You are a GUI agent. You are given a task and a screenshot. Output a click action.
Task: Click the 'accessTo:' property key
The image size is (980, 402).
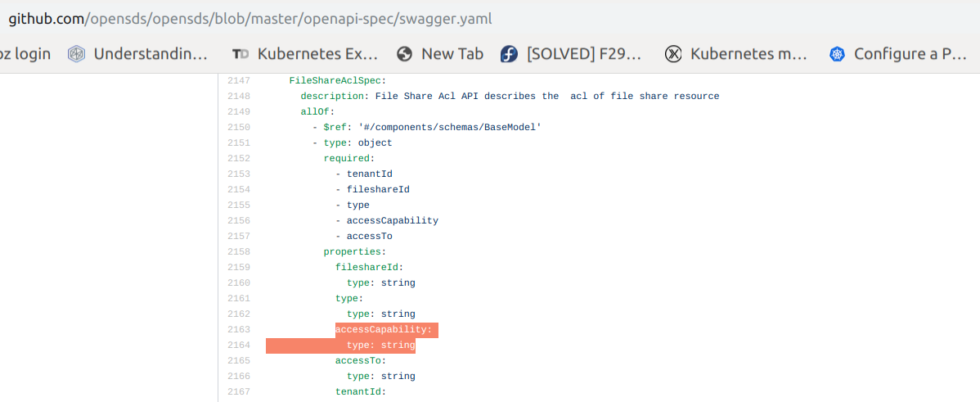point(361,361)
